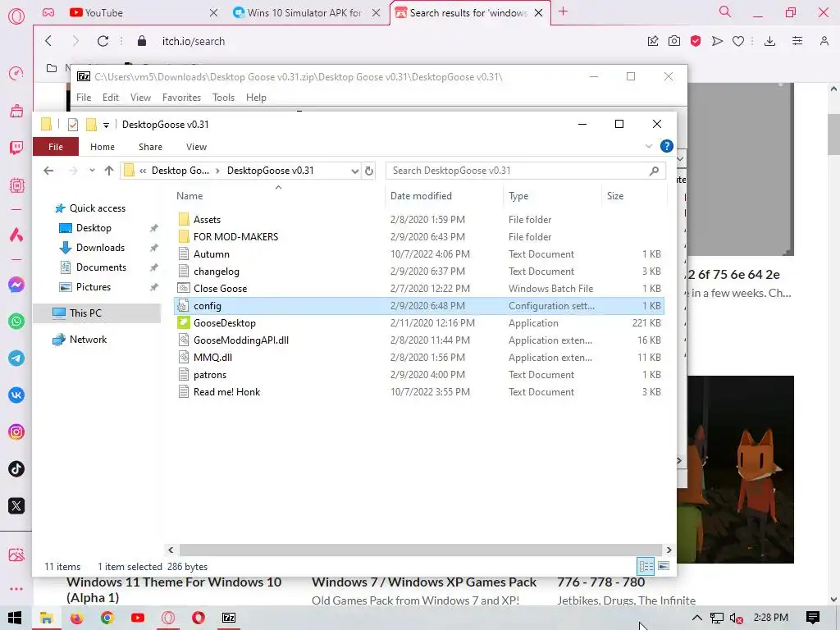Click the Properties quick access toolbar icon
Screen dimensions: 840x630
tap(73, 125)
